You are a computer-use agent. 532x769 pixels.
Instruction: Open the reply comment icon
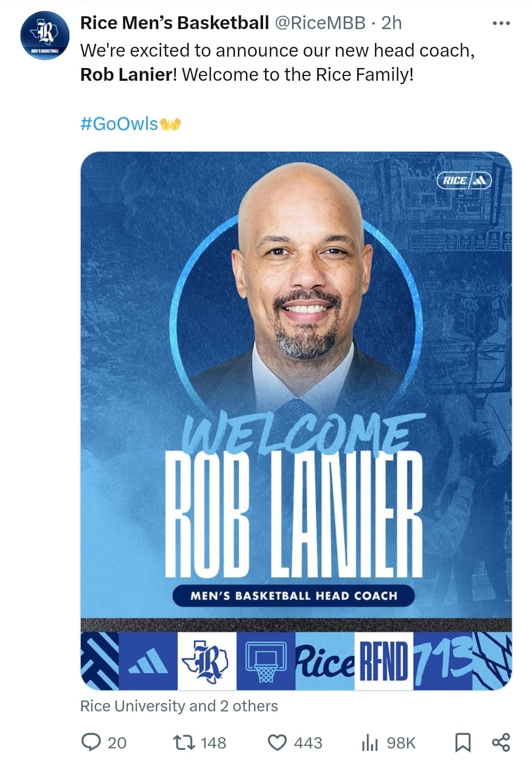(91, 742)
